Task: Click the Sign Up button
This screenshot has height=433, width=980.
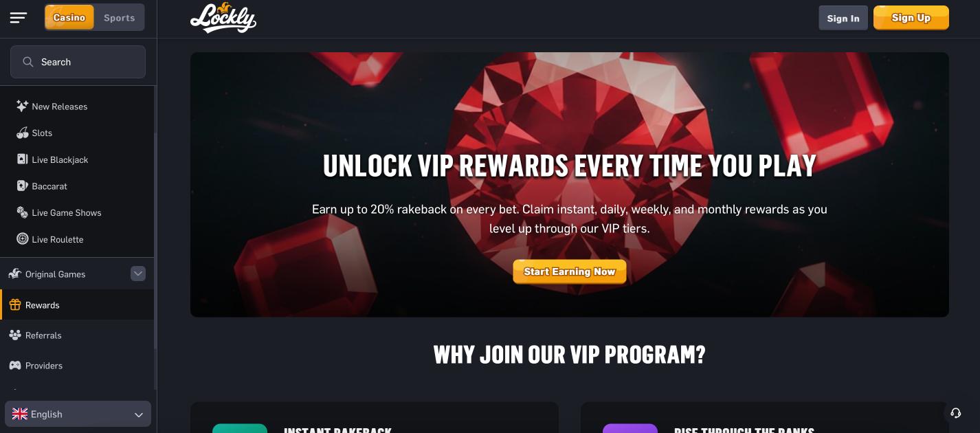Action: click(911, 18)
